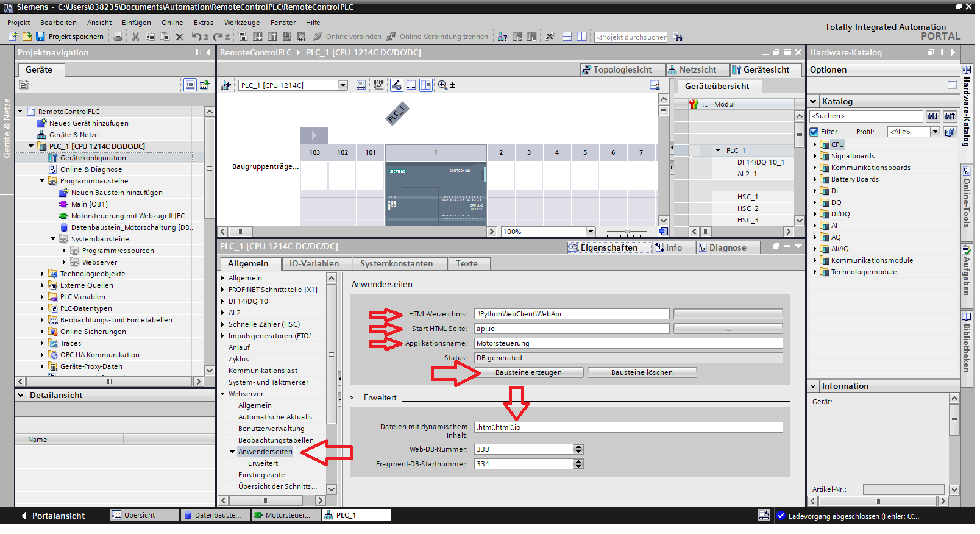Image resolution: width=980 pixels, height=534 pixels.
Task: Click the delete X icon in toolbar
Action: click(179, 37)
